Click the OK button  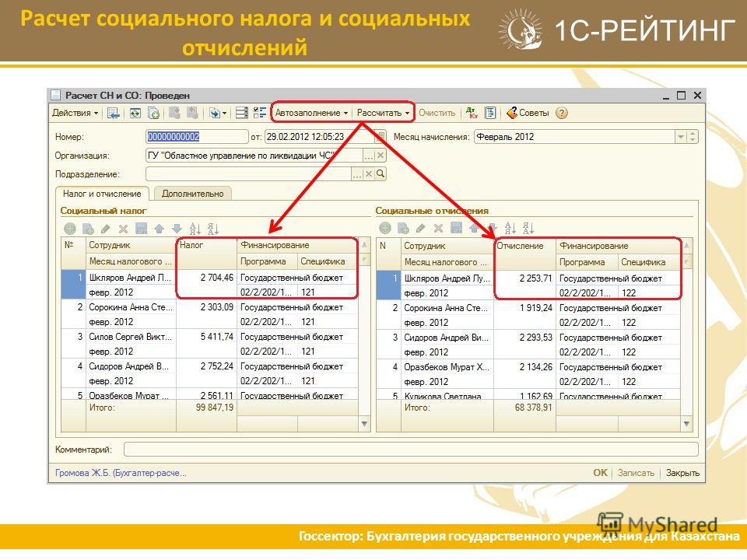pos(600,473)
